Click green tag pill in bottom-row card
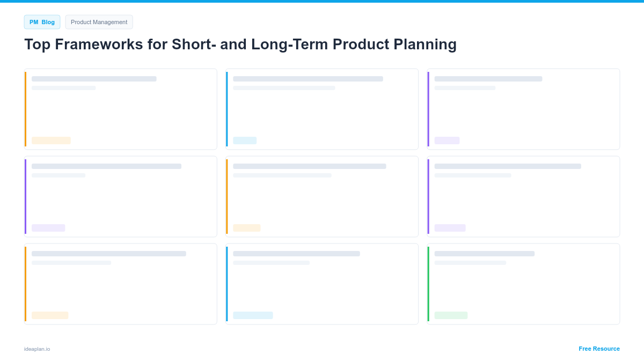The image size is (644, 362). (x=451, y=315)
